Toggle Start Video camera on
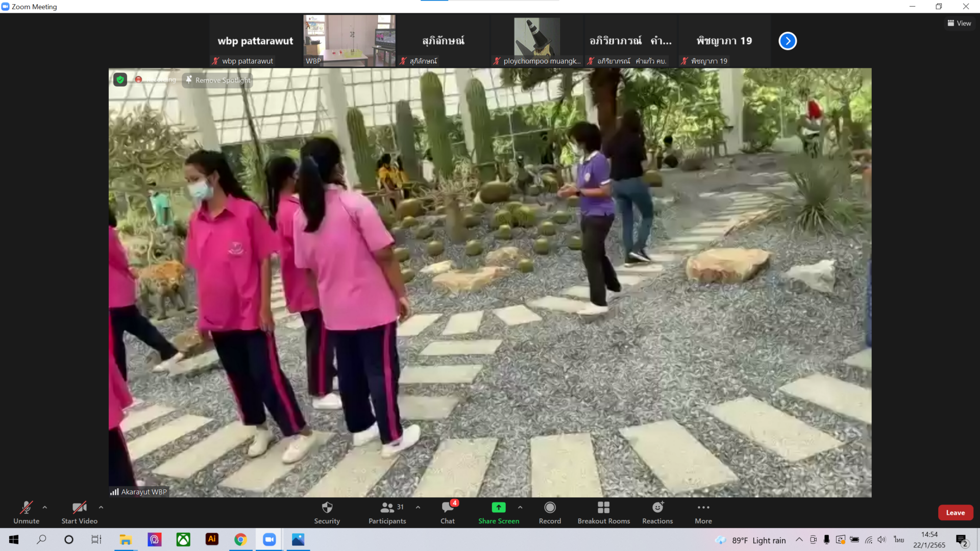This screenshot has height=551, width=980. tap(79, 512)
